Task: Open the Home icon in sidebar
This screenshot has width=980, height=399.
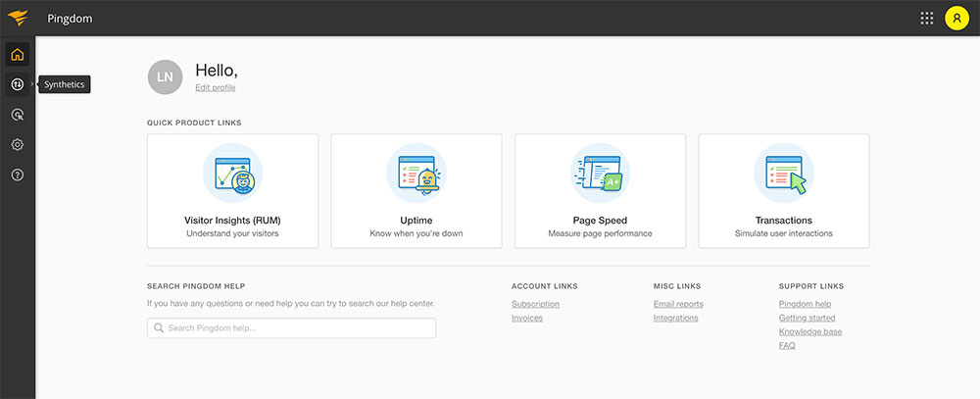Action: [18, 55]
